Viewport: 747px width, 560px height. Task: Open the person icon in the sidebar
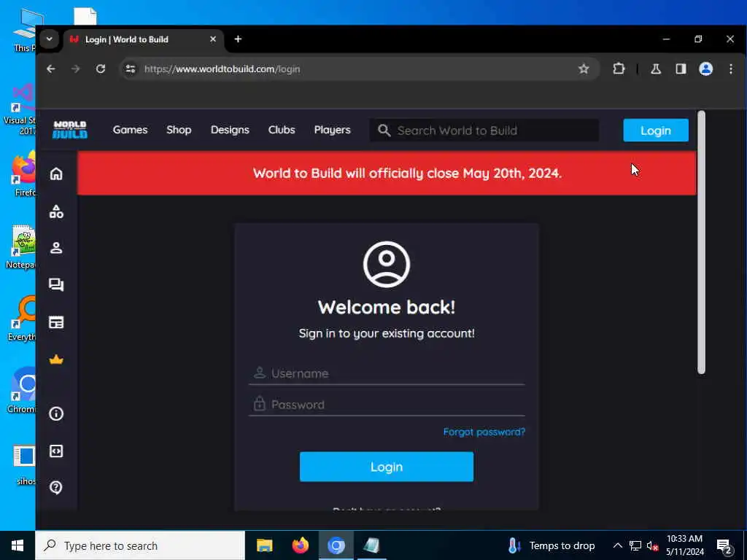[56, 248]
